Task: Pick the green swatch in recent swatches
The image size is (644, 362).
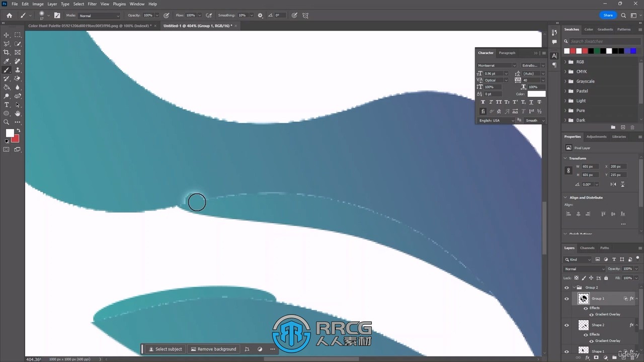Action: [597, 51]
